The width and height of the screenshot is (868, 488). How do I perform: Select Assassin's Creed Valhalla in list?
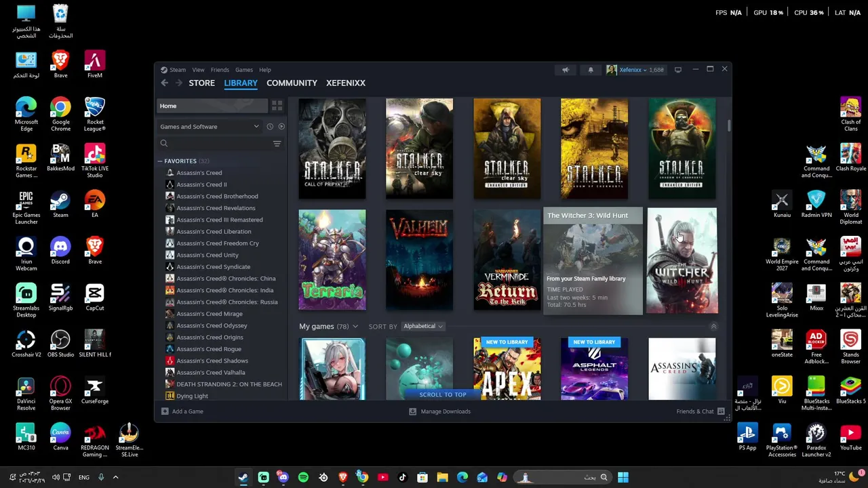[211, 372]
